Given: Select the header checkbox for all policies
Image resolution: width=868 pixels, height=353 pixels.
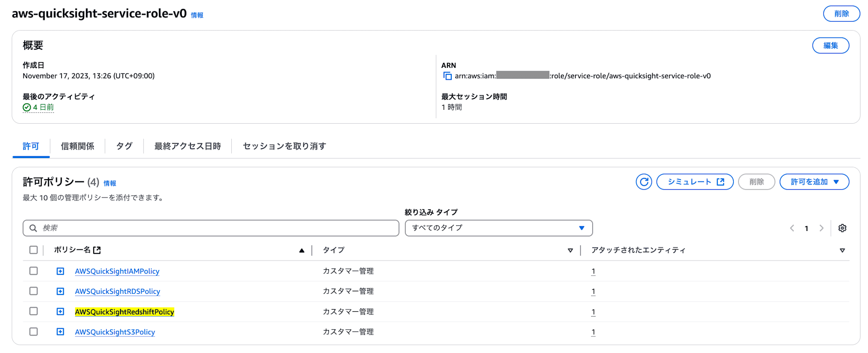Looking at the screenshot, I should pos(33,250).
